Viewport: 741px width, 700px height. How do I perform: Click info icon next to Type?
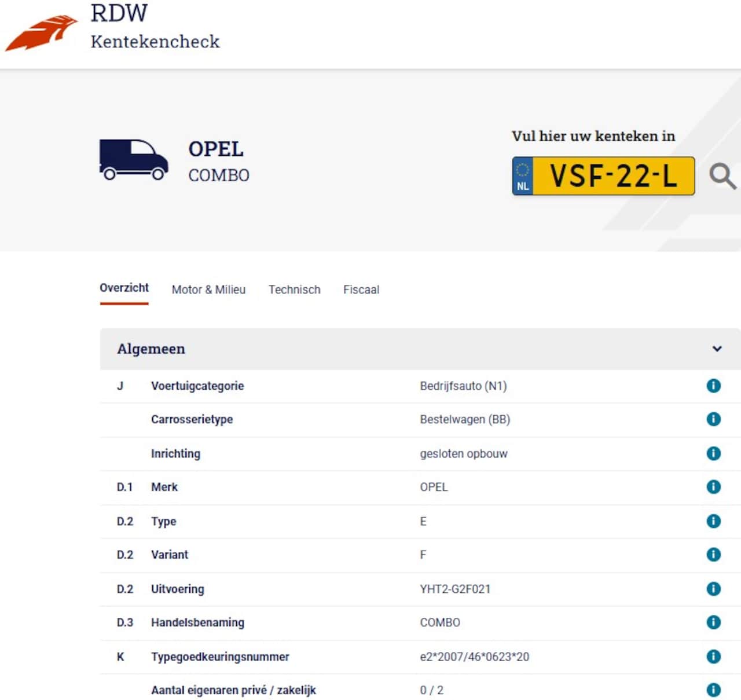(713, 521)
